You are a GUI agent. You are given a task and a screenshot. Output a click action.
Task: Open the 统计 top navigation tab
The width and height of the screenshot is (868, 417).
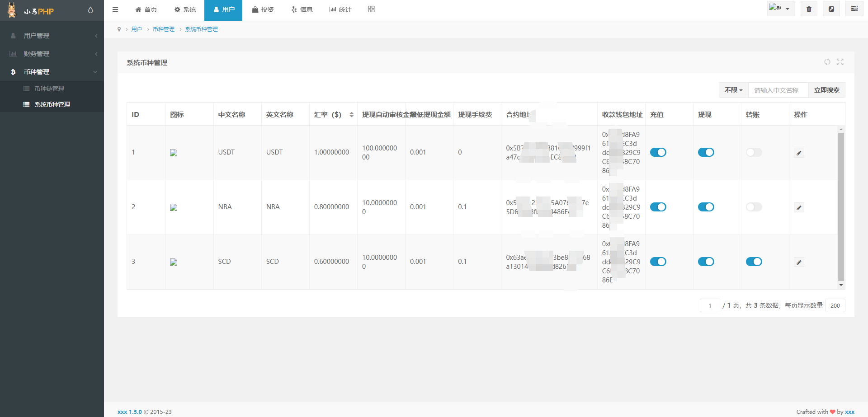pos(340,9)
